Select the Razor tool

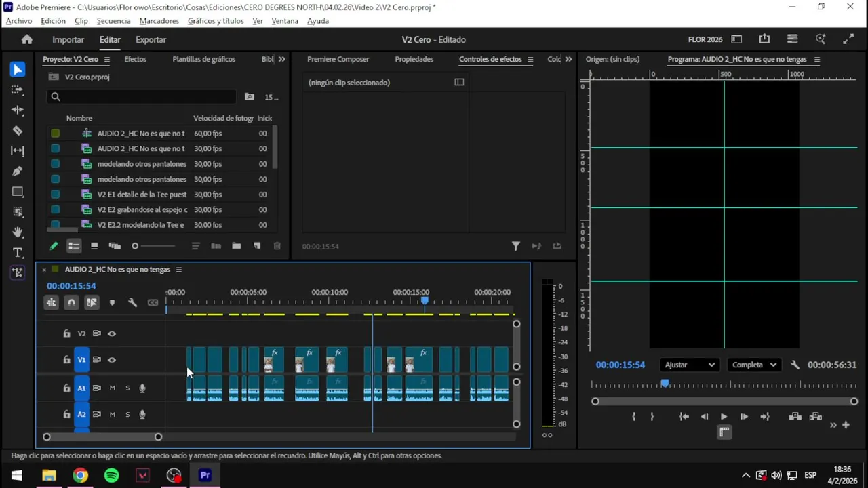pyautogui.click(x=18, y=130)
